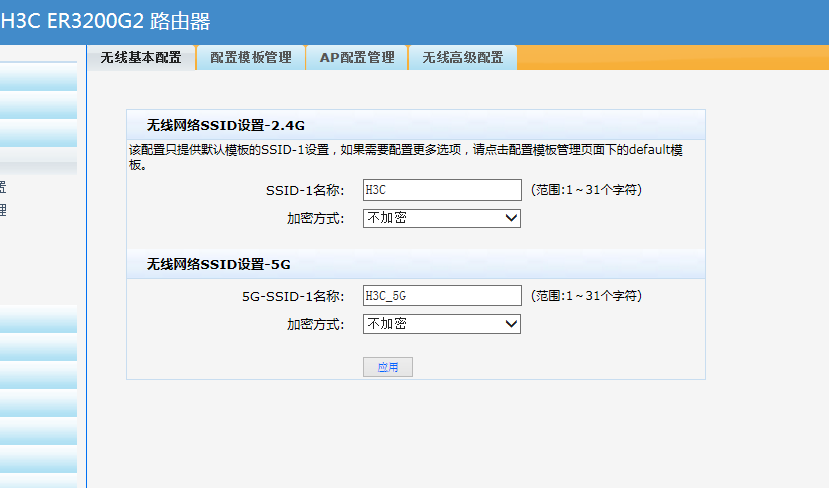Click the default template description note
Image resolution: width=829 pixels, height=488 pixels.
[406, 157]
